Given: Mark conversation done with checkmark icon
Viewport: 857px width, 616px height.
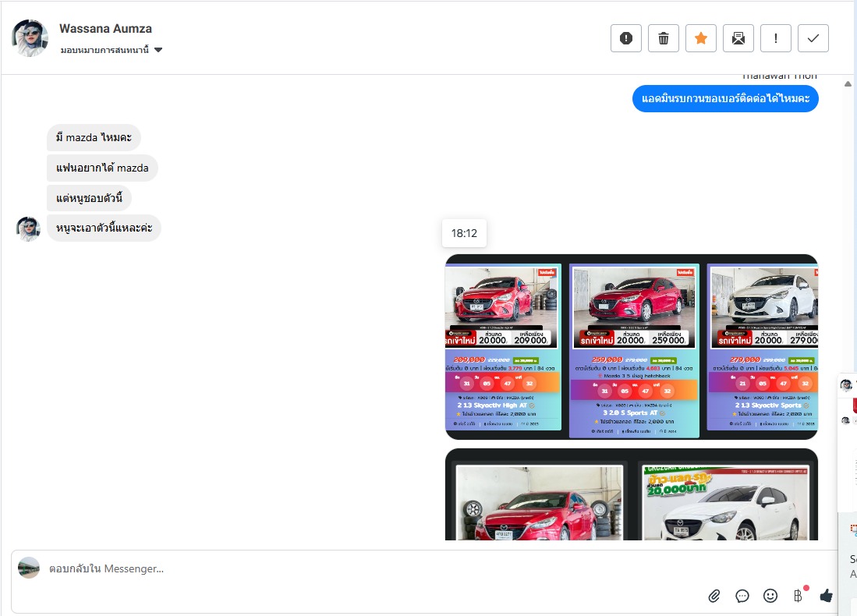Looking at the screenshot, I should tap(813, 38).
